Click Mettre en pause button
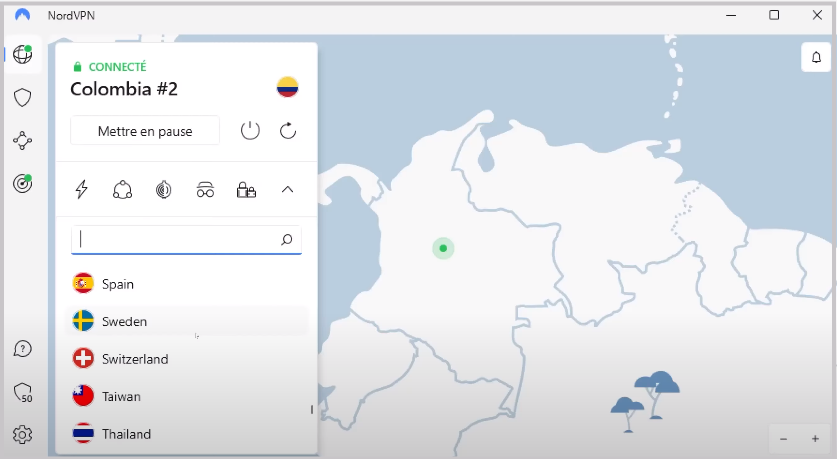Screen dimensions: 837x459 click(145, 131)
